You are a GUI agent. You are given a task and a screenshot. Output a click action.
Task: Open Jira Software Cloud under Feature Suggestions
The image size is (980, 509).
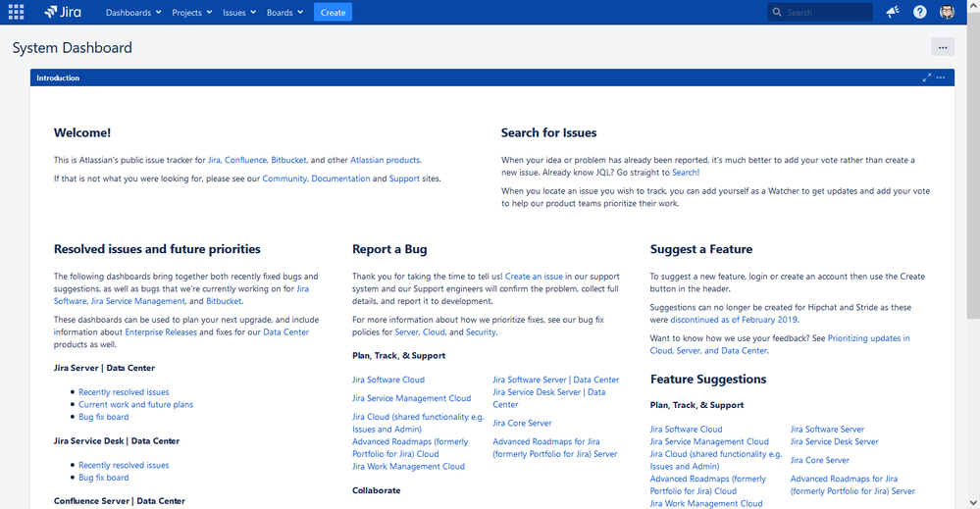pyautogui.click(x=686, y=430)
